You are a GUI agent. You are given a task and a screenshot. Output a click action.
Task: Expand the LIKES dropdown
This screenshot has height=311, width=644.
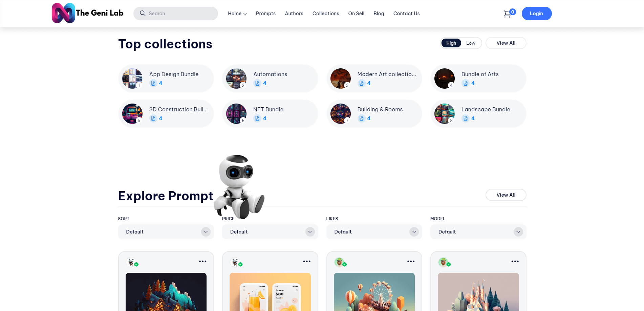click(374, 232)
